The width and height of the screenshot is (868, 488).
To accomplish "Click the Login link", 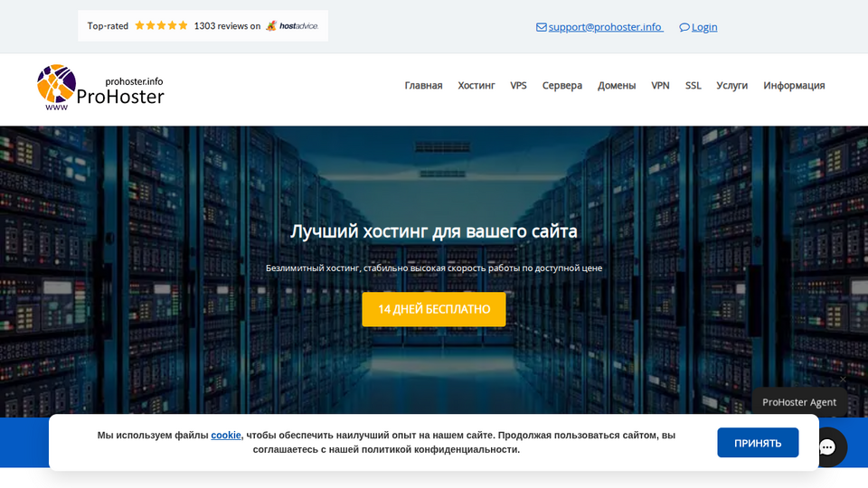I will tap(704, 27).
